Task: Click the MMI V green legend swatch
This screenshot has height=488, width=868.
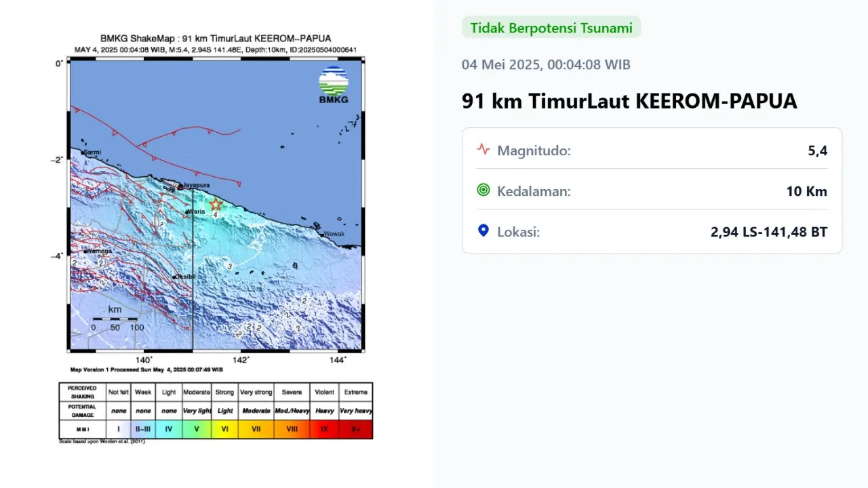Action: point(197,429)
